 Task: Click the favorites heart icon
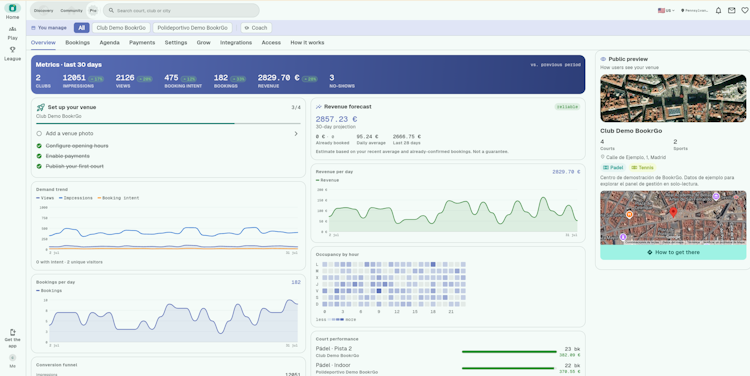click(745, 11)
